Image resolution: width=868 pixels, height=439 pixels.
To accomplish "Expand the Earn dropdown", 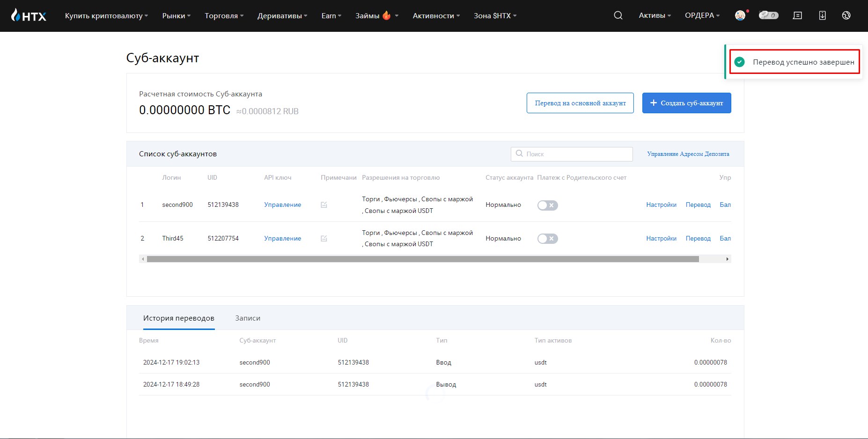I will [x=331, y=15].
